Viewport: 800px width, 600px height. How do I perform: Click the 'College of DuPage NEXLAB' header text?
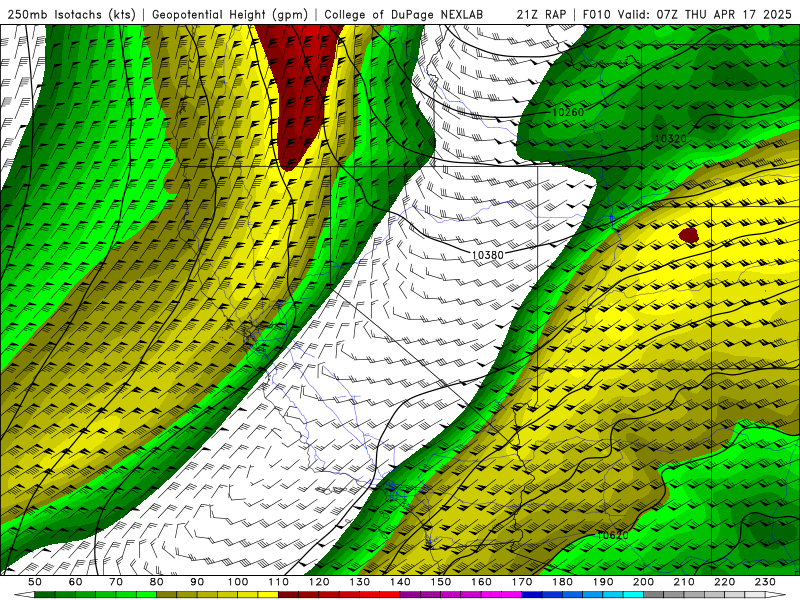tap(404, 14)
